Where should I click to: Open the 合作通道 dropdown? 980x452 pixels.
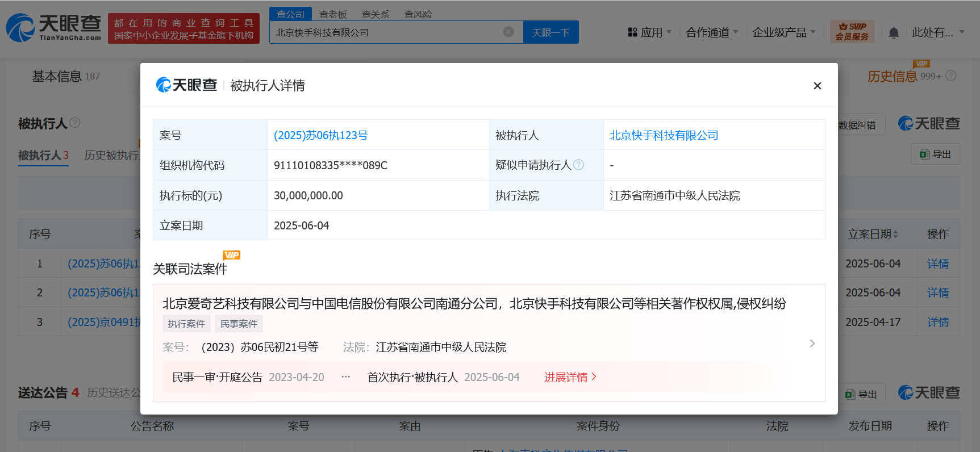tap(712, 32)
